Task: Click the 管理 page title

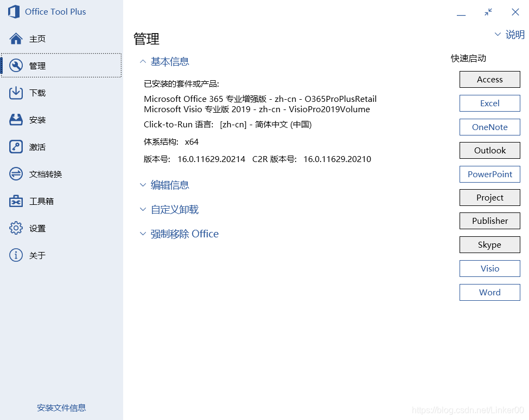Action: (x=146, y=39)
